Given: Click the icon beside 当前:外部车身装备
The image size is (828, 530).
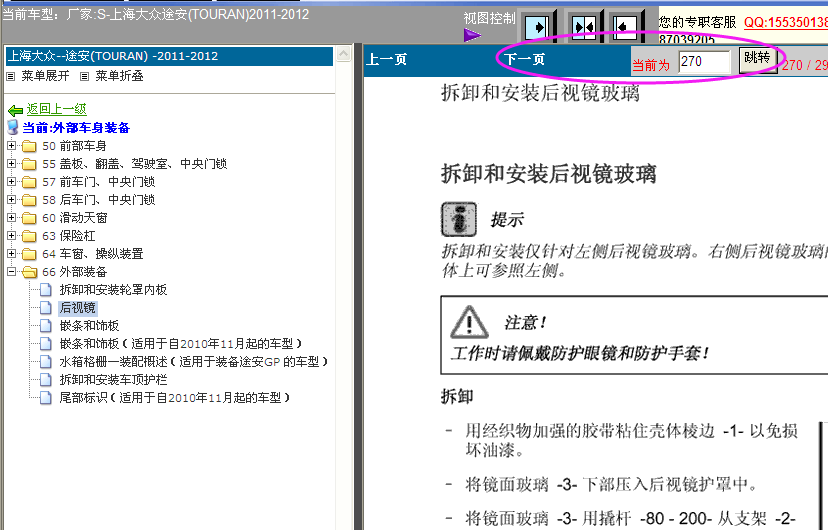Looking at the screenshot, I should coord(13,127).
